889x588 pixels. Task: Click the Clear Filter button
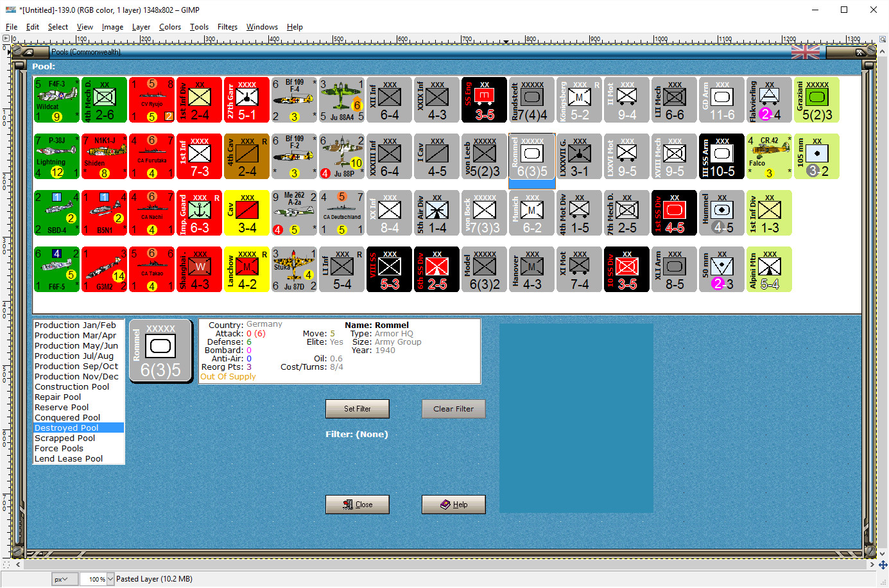(x=453, y=409)
